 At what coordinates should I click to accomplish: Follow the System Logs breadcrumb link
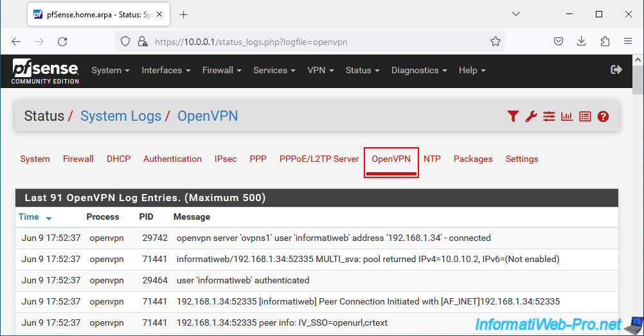point(121,116)
